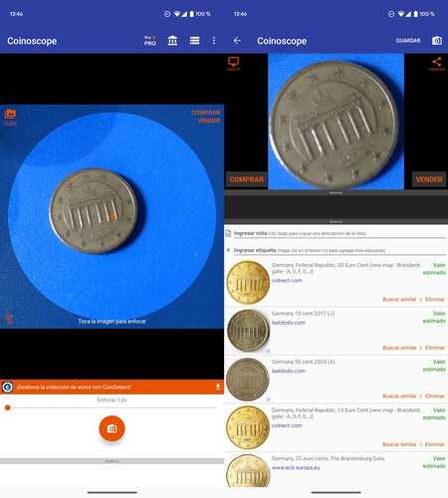Tap the Wi-Fi icon in left status bar

pos(177,14)
